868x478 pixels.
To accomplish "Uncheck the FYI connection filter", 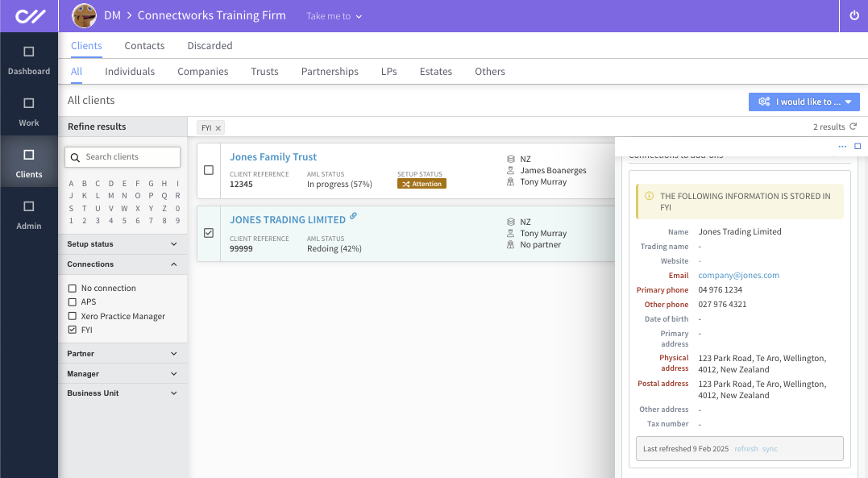I will 72,330.
